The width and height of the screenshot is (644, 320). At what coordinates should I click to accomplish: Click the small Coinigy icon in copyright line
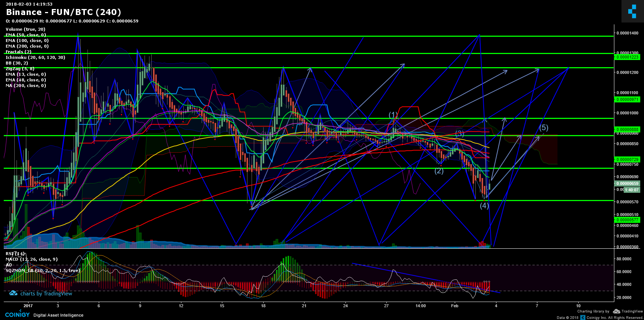click(x=582, y=317)
